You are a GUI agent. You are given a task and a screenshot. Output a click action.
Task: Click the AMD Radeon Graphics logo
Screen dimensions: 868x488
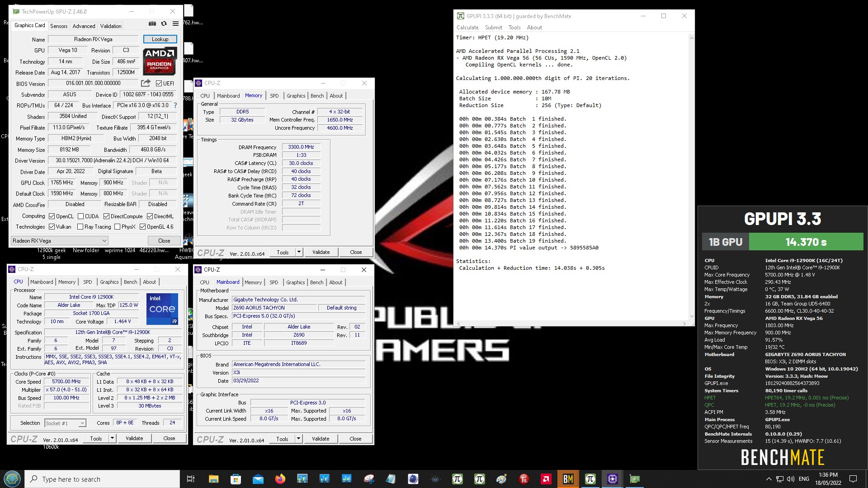160,61
